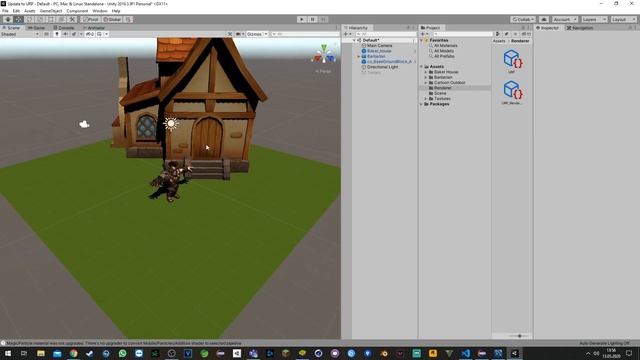Select the camera gizmo in scene
This screenshot has width=640, height=360.
pyautogui.click(x=84, y=124)
